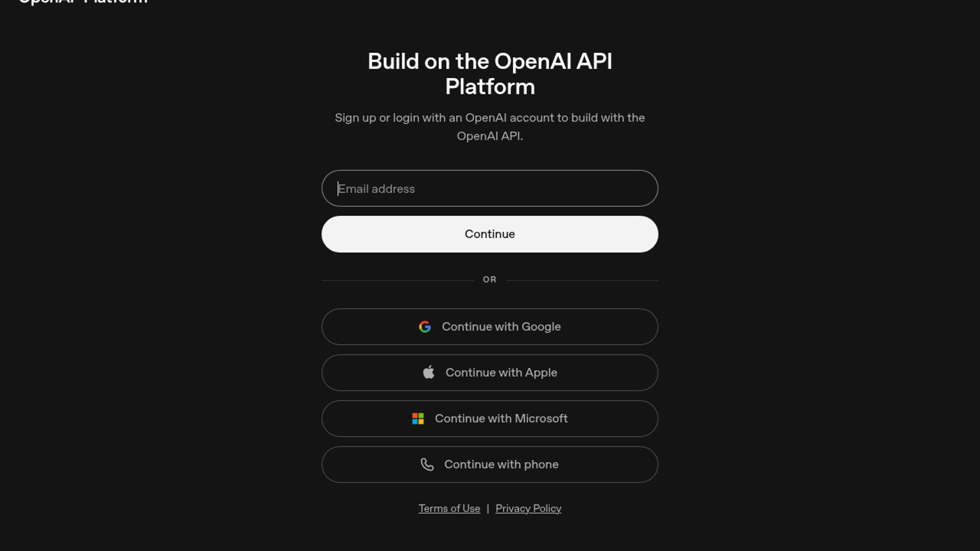
Task: Click the OpenAI Platform logo in header
Action: point(83,2)
